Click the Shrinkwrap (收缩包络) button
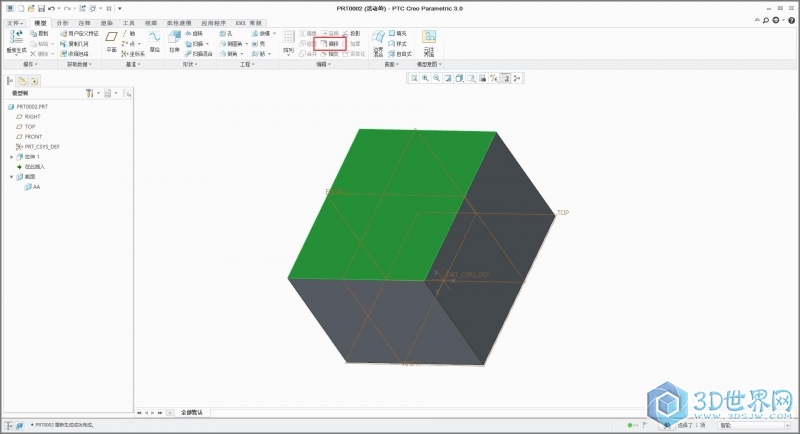The height and width of the screenshot is (434, 800). point(74,54)
